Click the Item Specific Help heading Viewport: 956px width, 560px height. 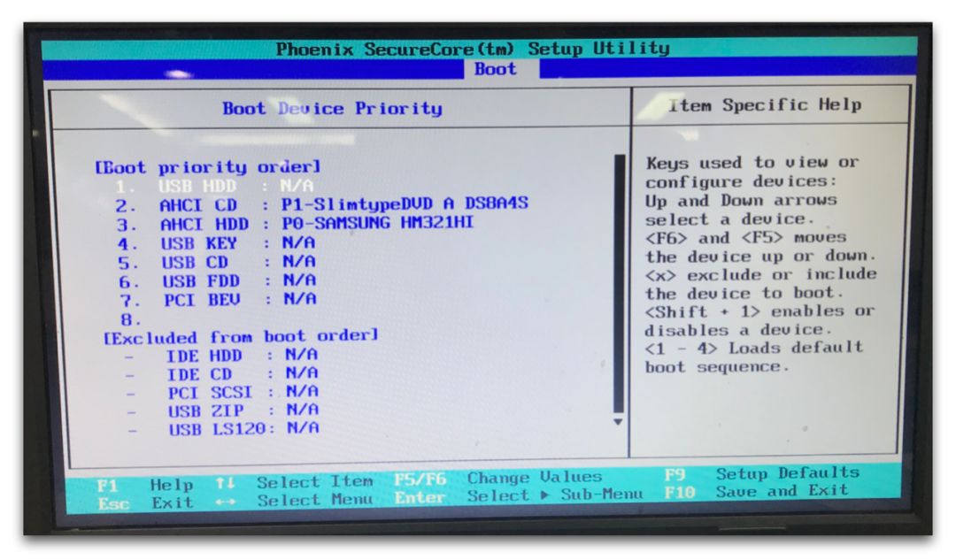coord(765,104)
